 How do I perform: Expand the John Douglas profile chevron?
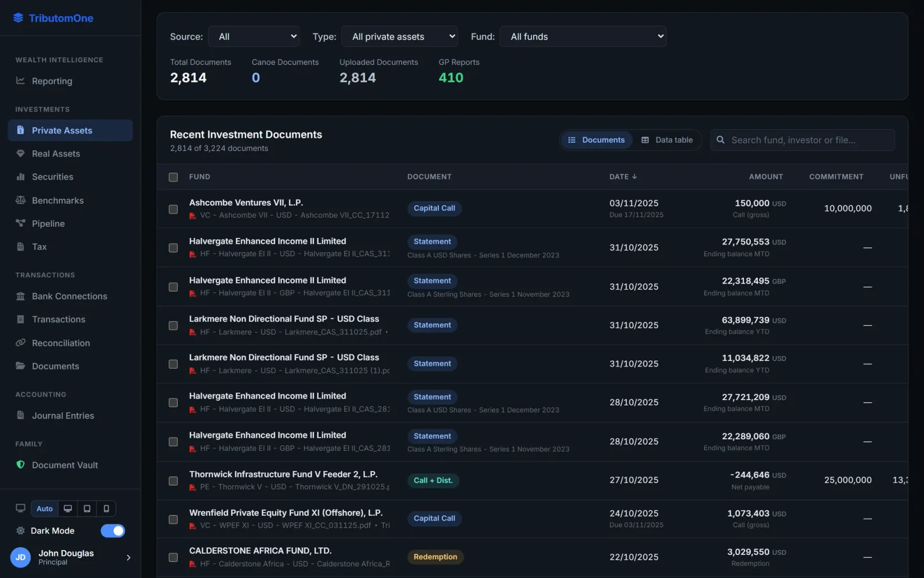click(128, 557)
